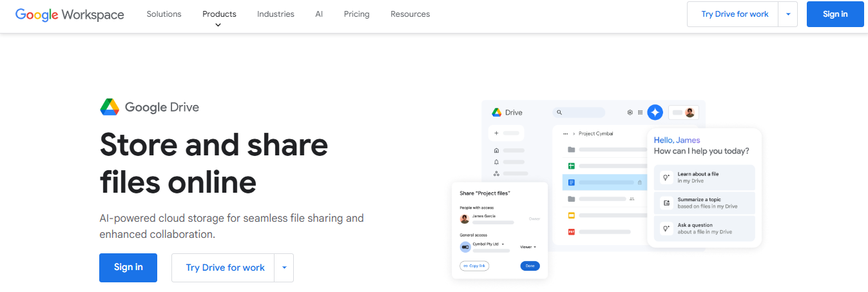Viewport: 868px width, 292px height.
Task: Click the blue Done button
Action: pyautogui.click(x=530, y=266)
